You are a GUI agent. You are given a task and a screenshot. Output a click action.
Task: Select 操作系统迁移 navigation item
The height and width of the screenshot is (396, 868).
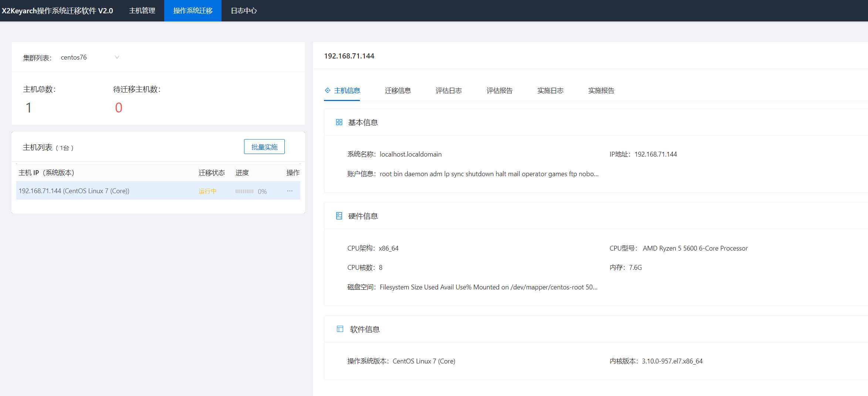pos(193,11)
